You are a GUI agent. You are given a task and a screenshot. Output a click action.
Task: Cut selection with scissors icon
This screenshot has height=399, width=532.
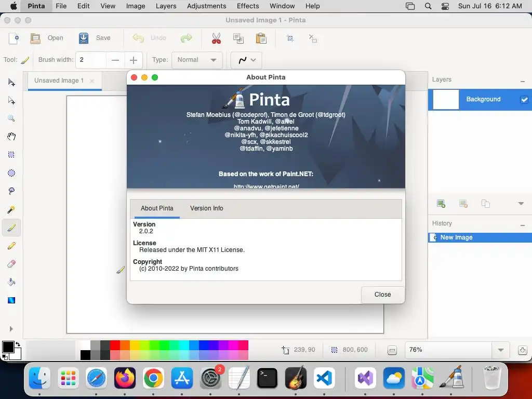coord(216,38)
